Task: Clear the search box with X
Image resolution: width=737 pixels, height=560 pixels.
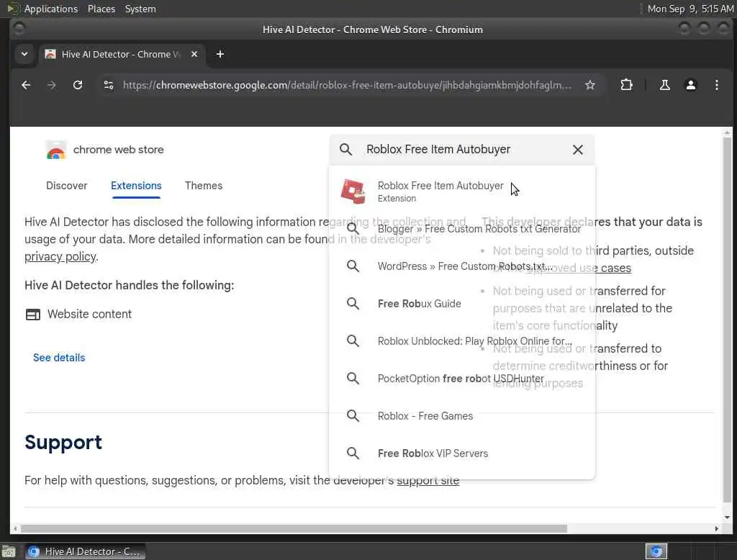Action: (578, 150)
